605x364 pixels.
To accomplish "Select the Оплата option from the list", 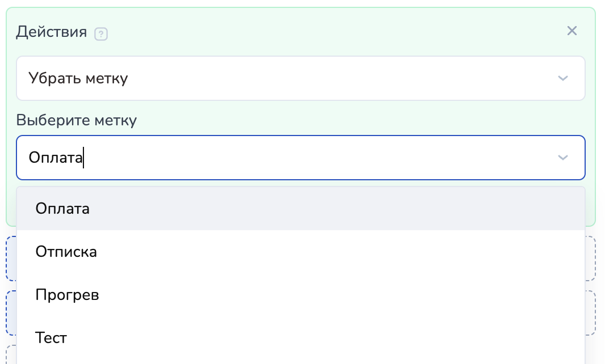I will tap(62, 209).
